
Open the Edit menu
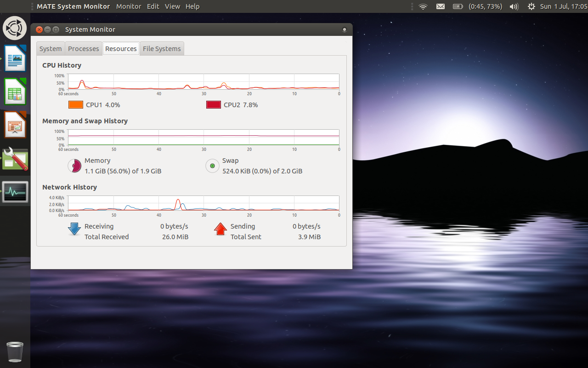point(153,6)
